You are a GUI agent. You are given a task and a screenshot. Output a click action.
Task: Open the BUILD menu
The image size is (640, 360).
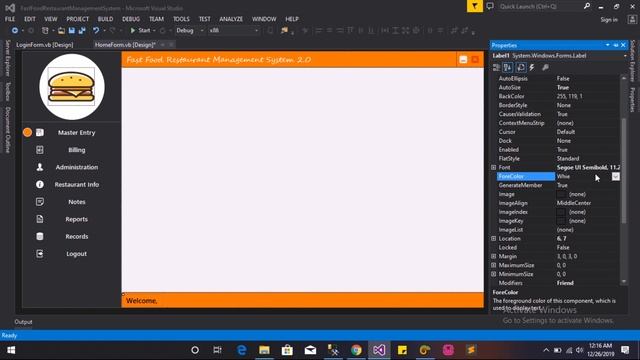pyautogui.click(x=105, y=19)
